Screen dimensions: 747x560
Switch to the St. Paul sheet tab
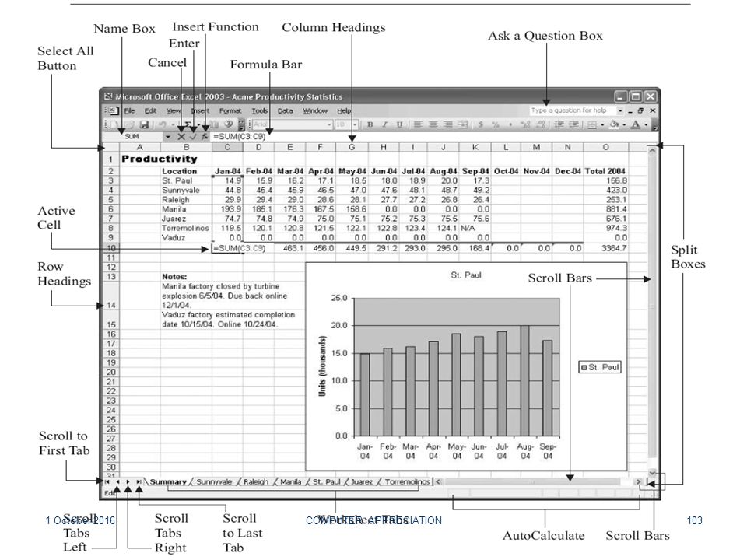pyautogui.click(x=327, y=482)
